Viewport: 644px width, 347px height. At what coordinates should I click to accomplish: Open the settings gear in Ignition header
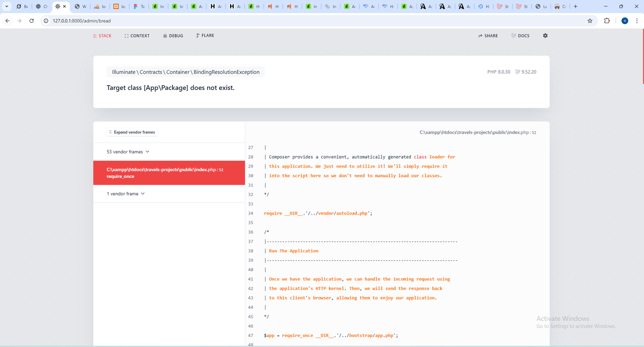pos(545,36)
